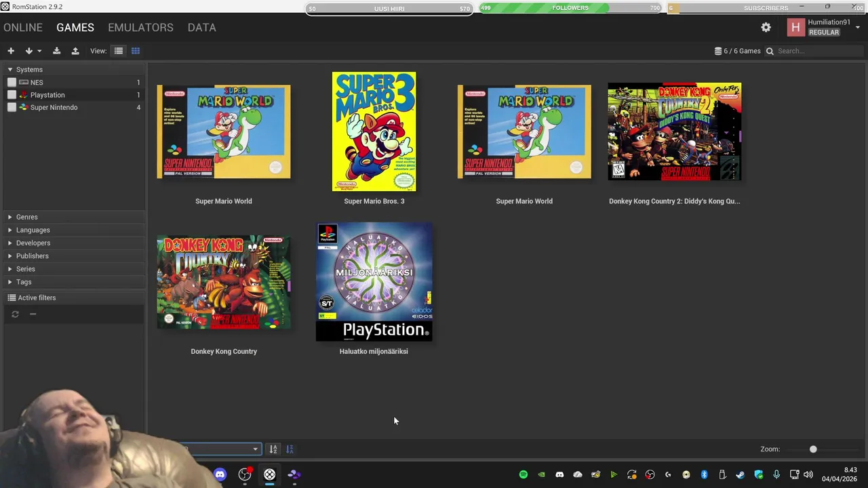The image size is (868, 488).
Task: Click the Playstation logo icon in the sidebar
Action: click(x=24, y=95)
